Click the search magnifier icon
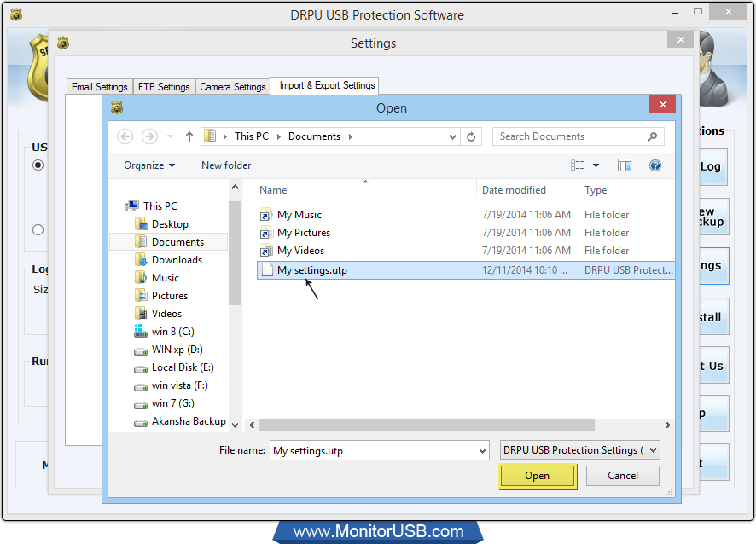Screen dimensions: 756x544 [652, 136]
